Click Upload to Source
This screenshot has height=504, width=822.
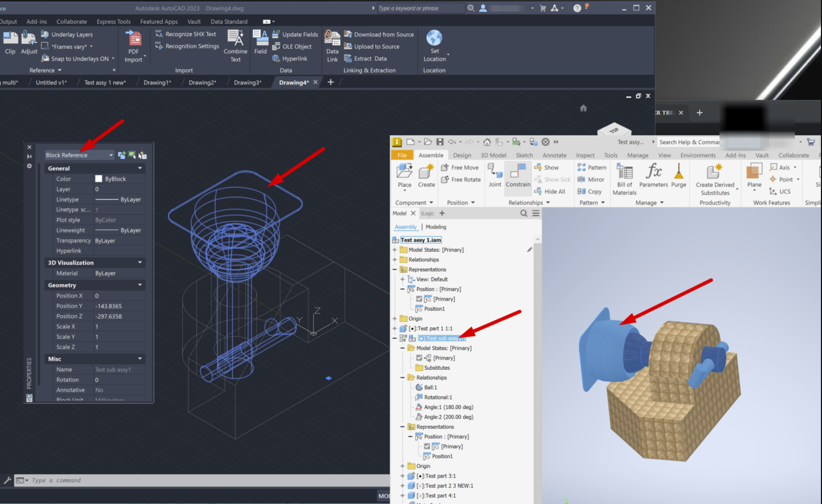[x=377, y=46]
